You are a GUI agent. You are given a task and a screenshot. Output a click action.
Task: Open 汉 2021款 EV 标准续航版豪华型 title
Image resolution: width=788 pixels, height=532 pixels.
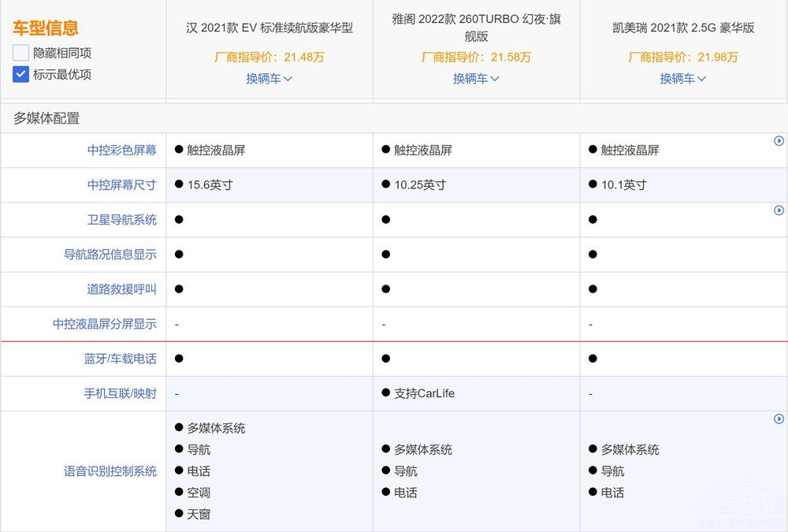pyautogui.click(x=269, y=28)
